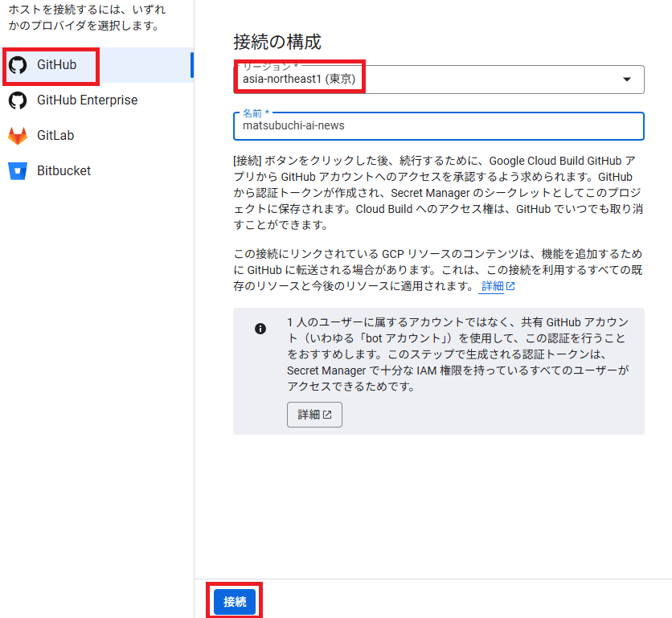Click the GitLab fox logo icon
This screenshot has width=672, height=618.
pos(18,136)
